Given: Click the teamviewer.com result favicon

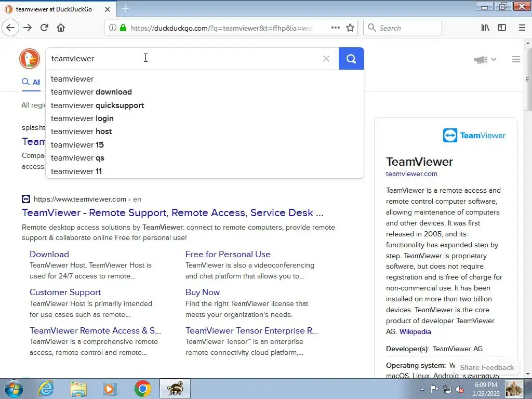Looking at the screenshot, I should (x=26, y=199).
